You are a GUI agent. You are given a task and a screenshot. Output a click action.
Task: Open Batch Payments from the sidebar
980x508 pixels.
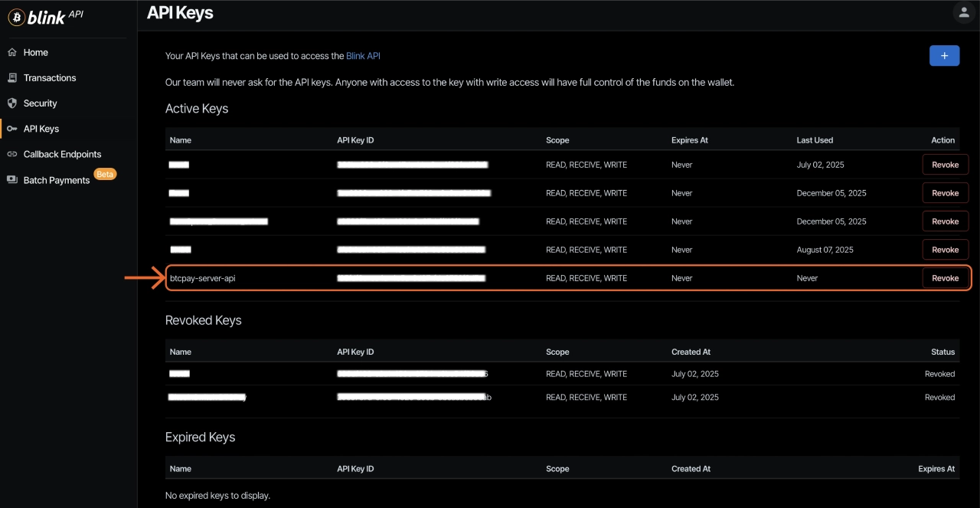pyautogui.click(x=56, y=180)
